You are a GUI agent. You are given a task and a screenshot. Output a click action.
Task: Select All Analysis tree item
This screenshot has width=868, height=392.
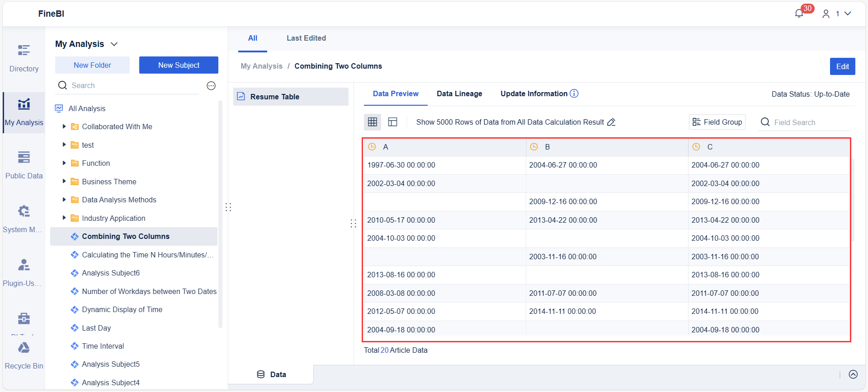click(x=87, y=108)
